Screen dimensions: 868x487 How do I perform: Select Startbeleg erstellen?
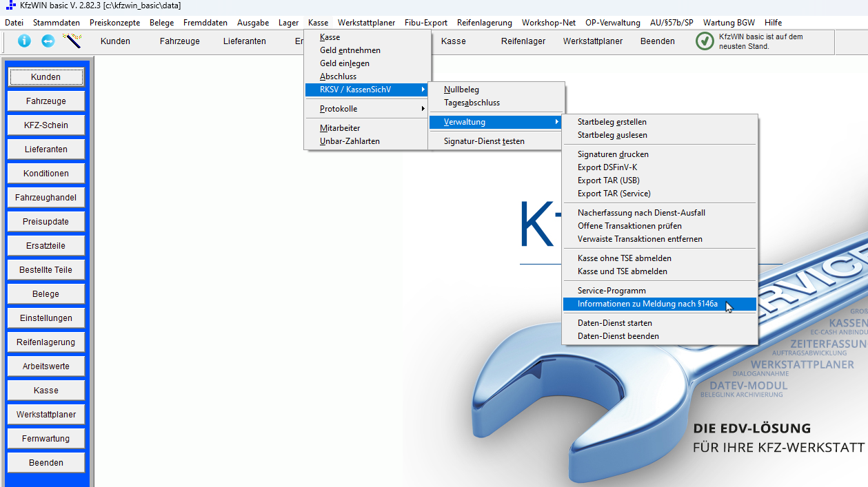click(660, 122)
